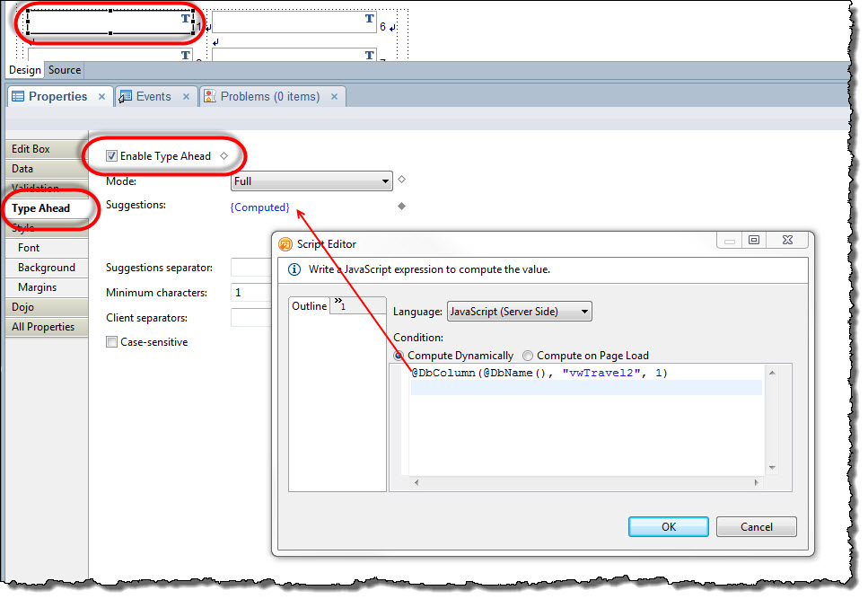Click the script editor scroll left arrow
This screenshot has height=599, width=868.
coord(416,483)
